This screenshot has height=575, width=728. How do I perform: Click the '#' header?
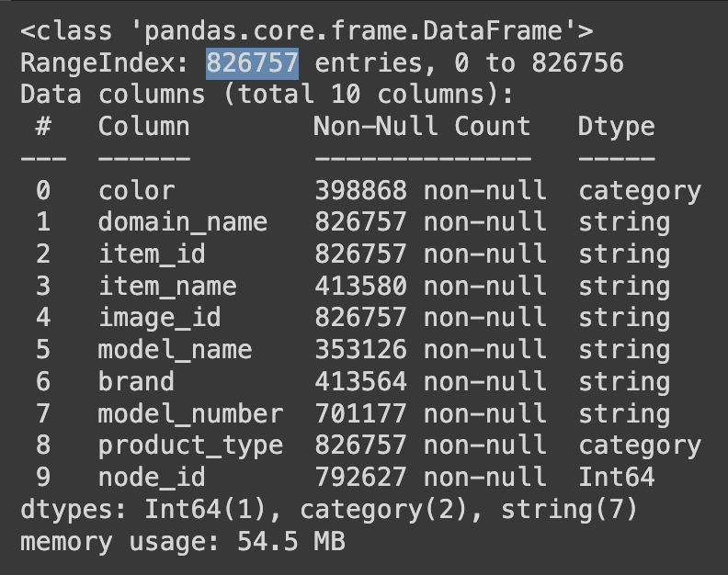tap(43, 126)
